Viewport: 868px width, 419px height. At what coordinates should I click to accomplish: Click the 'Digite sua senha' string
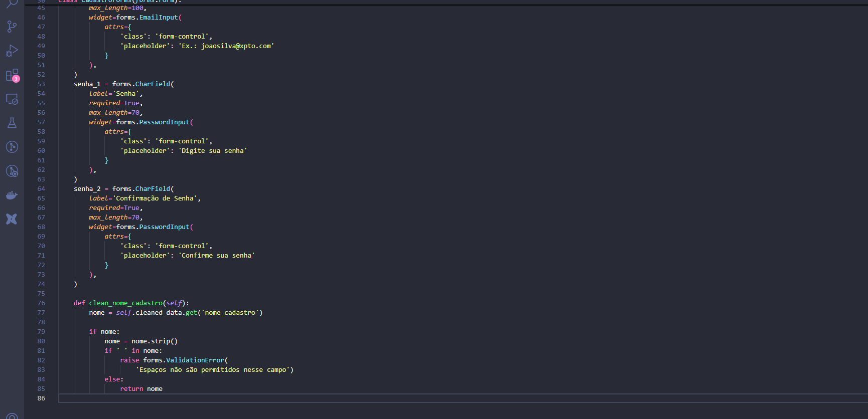[x=213, y=151]
